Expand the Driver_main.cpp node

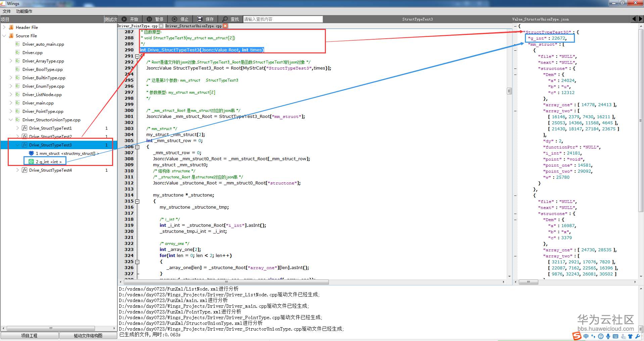point(11,103)
